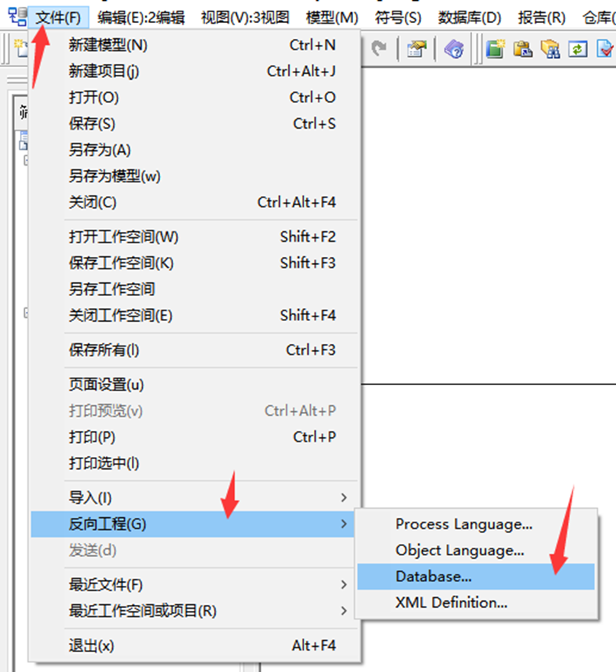Choose XML Definition... in the submenu
Viewport: 616px width, 672px height.
(x=476, y=603)
